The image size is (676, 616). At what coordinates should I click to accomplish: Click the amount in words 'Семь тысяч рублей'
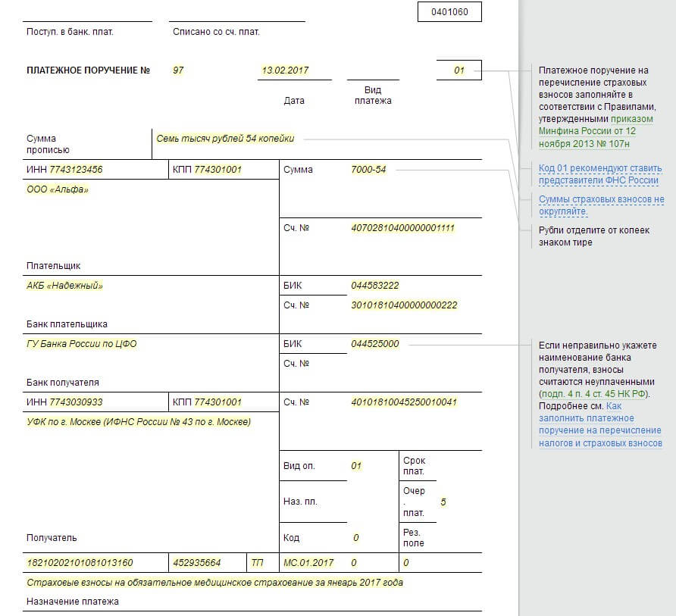[x=225, y=139]
